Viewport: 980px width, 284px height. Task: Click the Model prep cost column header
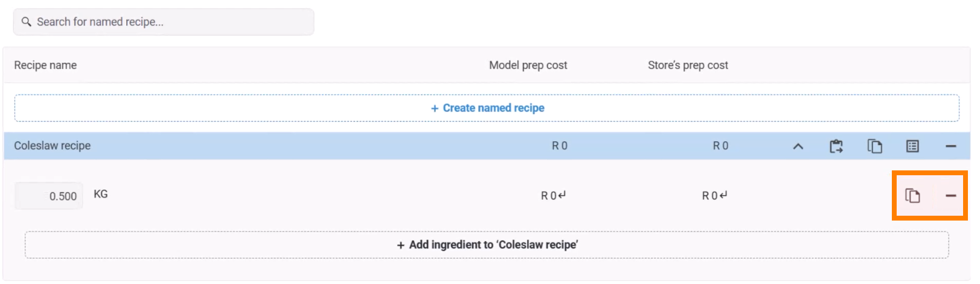(x=528, y=65)
